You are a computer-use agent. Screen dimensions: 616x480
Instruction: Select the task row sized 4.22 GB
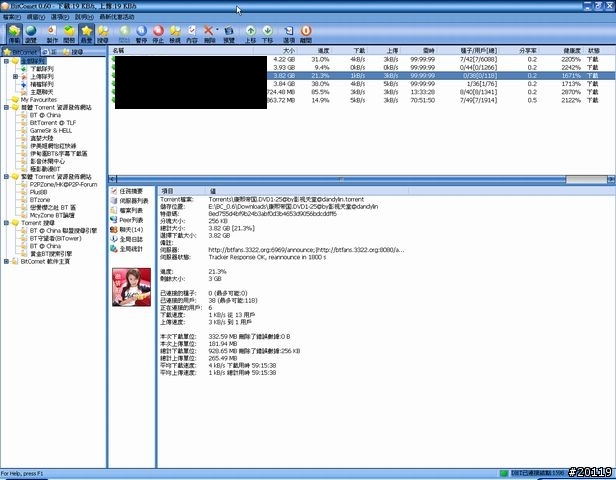pyautogui.click(x=361, y=59)
